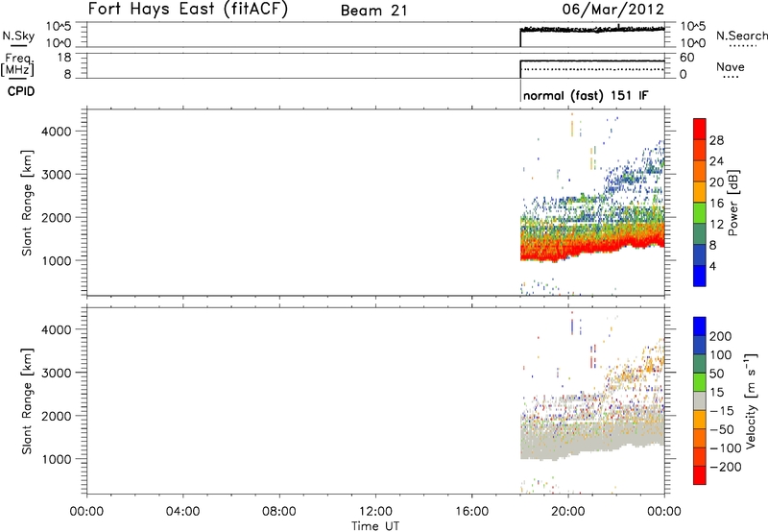Image resolution: width=768 pixels, height=532 pixels.
Task: Click the 'Velocity [m s-1]' colorbar label
Action: click(751, 400)
